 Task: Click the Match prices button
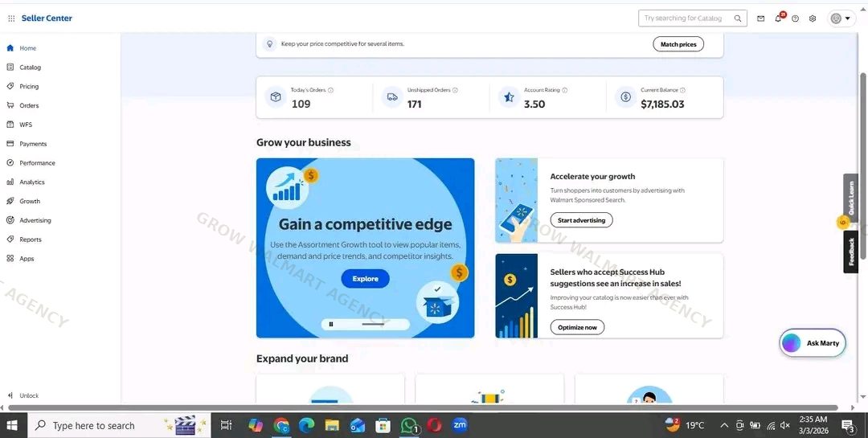(x=678, y=44)
